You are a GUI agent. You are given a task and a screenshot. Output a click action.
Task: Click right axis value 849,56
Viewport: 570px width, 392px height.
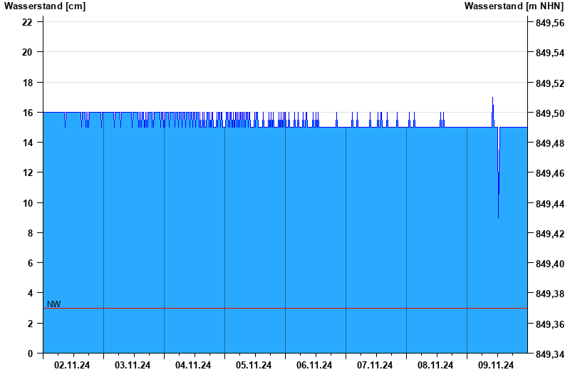pyautogui.click(x=550, y=23)
